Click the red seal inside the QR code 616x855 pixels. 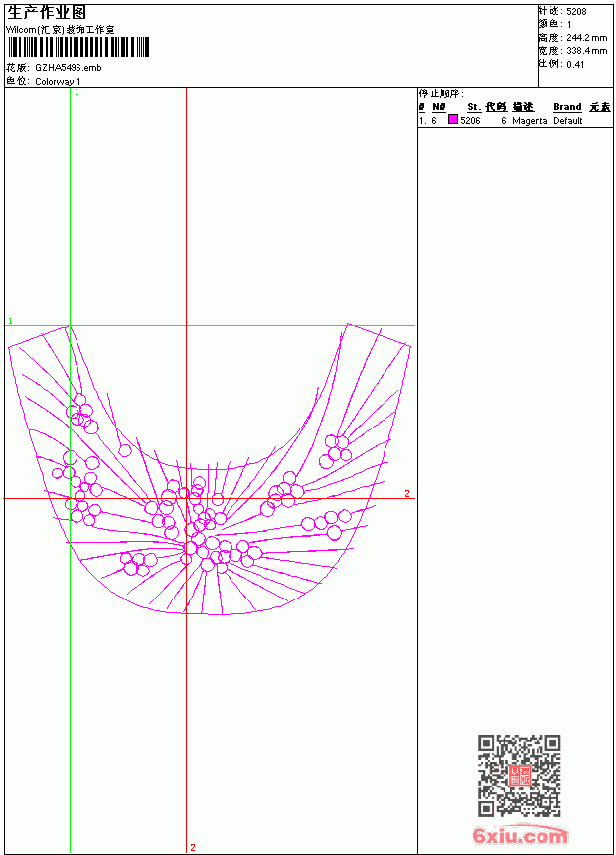click(519, 775)
